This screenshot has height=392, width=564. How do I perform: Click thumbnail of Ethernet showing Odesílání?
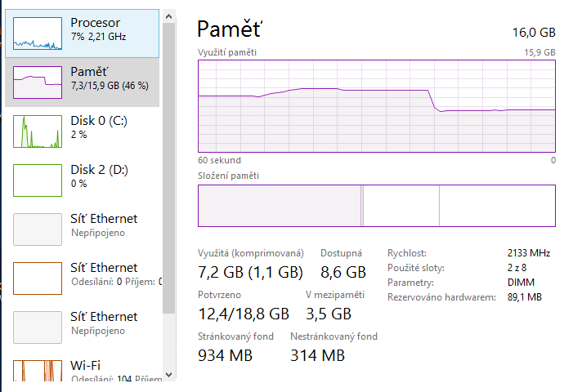click(x=38, y=279)
